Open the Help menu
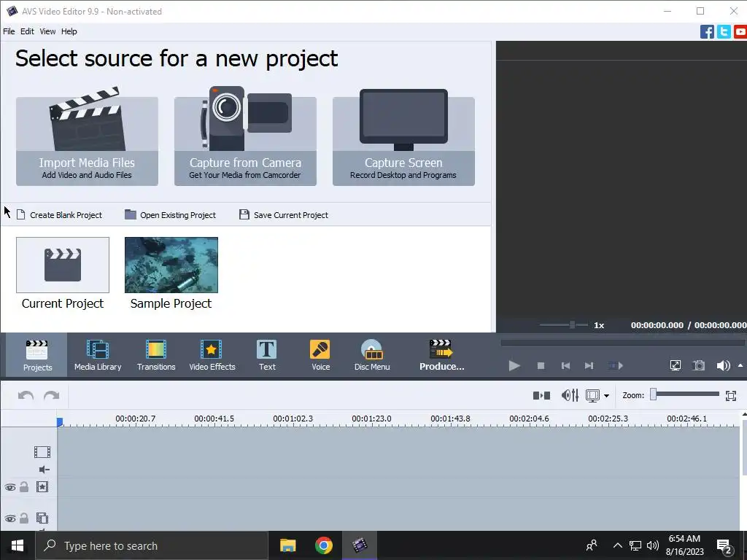This screenshot has width=747, height=560. point(69,31)
